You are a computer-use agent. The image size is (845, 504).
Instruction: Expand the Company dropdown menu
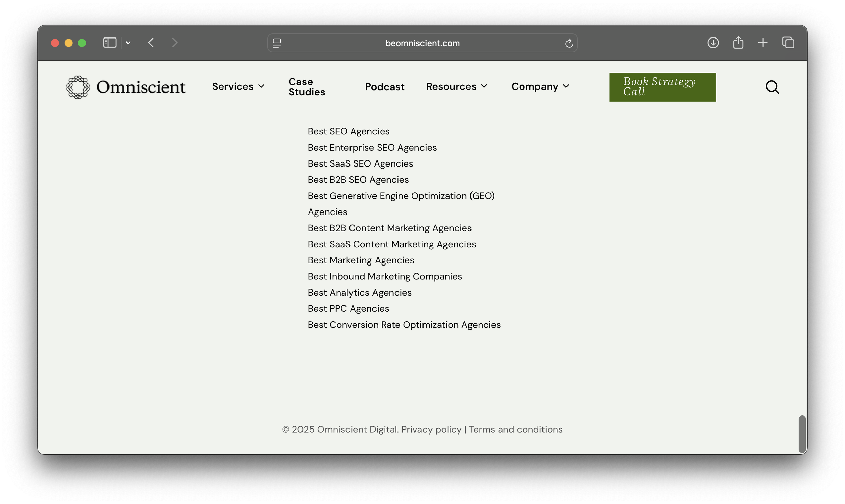(540, 86)
